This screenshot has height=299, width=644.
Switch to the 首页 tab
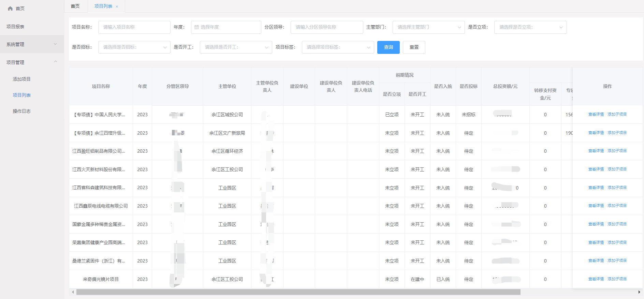75,6
